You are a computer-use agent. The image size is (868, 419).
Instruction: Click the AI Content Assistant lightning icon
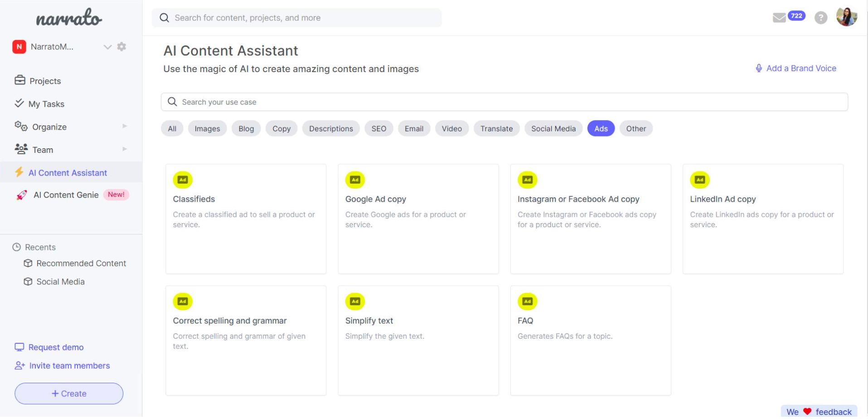(x=19, y=172)
